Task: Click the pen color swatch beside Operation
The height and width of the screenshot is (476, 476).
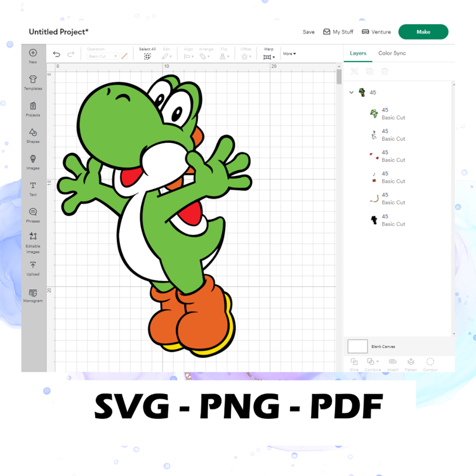Action: (124, 56)
